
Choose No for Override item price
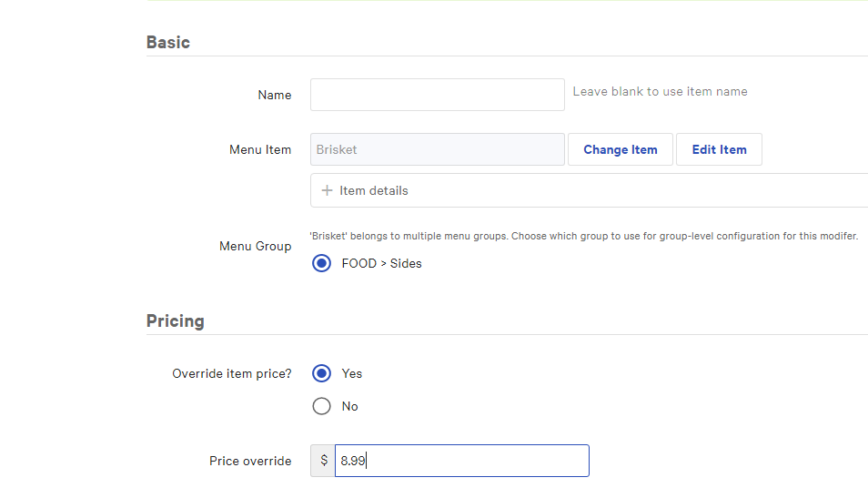[x=321, y=406]
